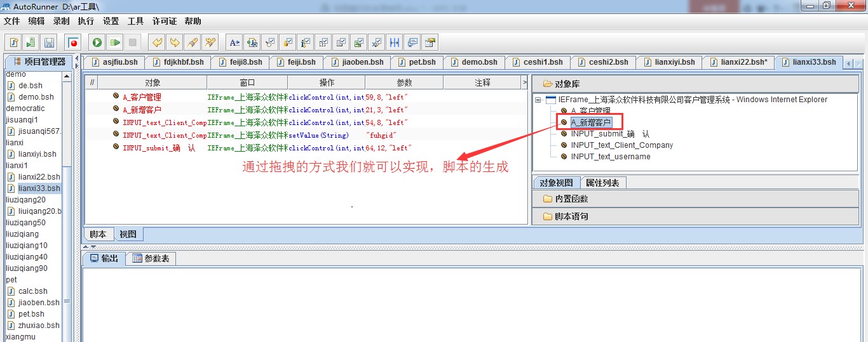Click the last toolbar icon with folder window
868x342 pixels.
pyautogui.click(x=430, y=43)
